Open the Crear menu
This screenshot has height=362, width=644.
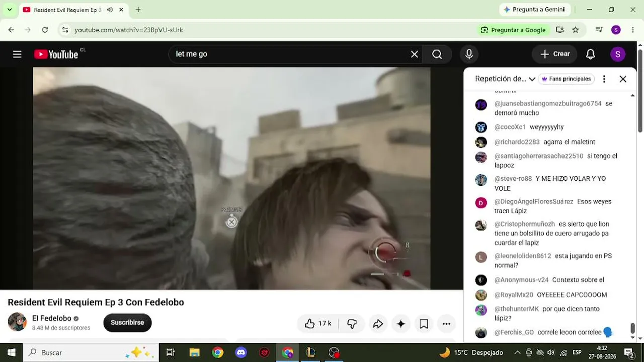tap(554, 54)
